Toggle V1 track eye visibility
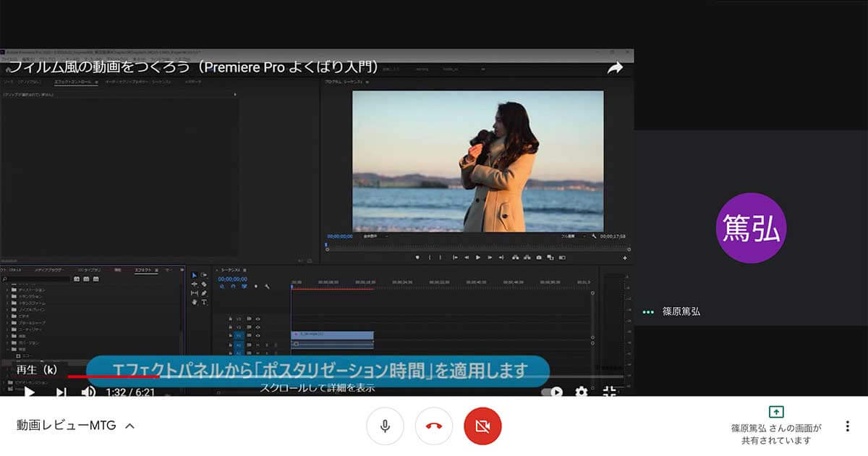The width and height of the screenshot is (868, 456). pos(258,335)
